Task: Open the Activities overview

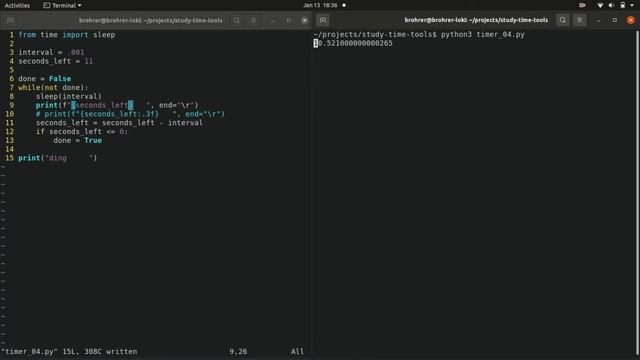Action: [17, 5]
